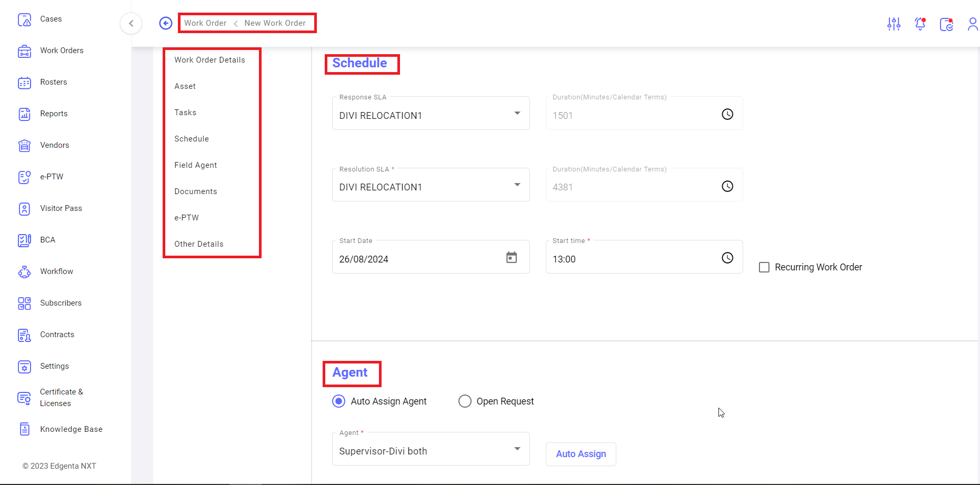
Task: Open the Agent dropdown list
Action: [431, 449]
